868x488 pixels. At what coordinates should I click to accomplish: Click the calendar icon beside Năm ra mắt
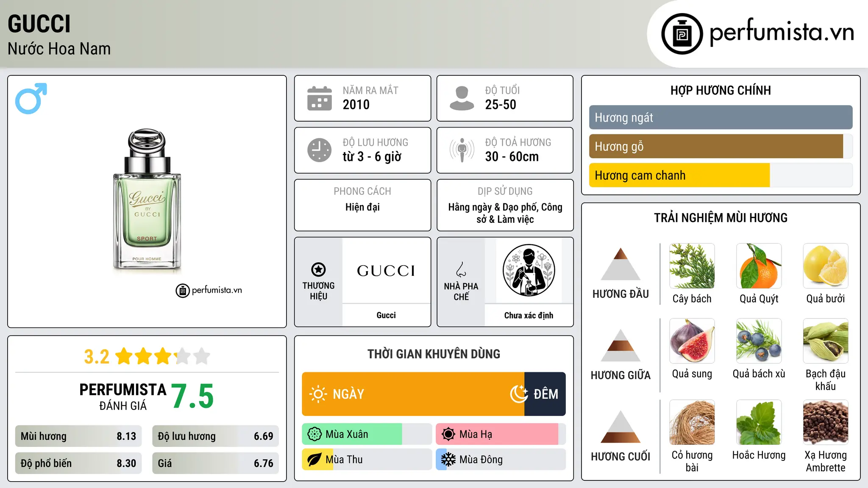(319, 98)
